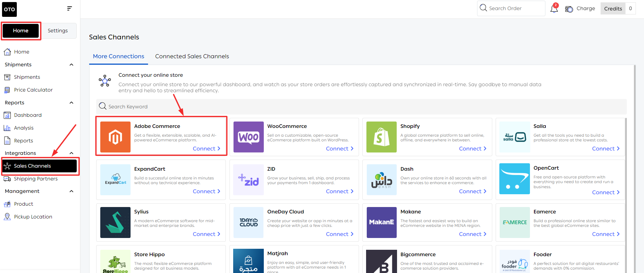644x273 pixels.
Task: Click the Price Calculator icon
Action: coord(7,90)
